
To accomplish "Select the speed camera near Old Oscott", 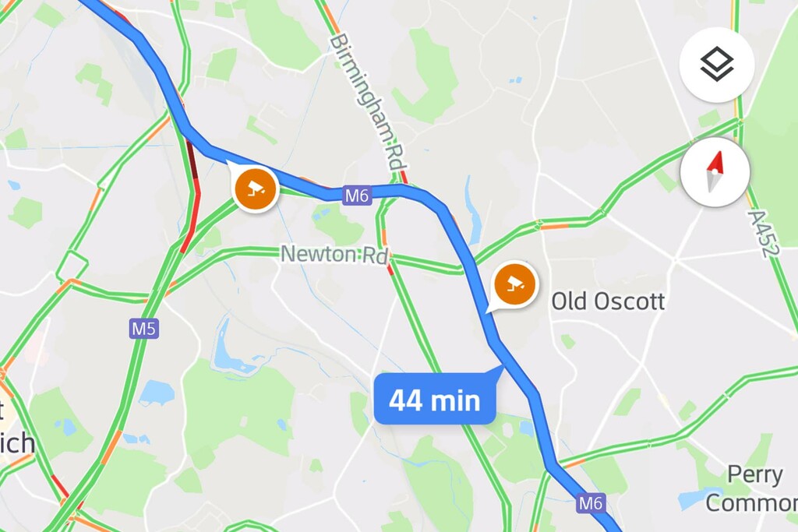I will click(x=514, y=284).
